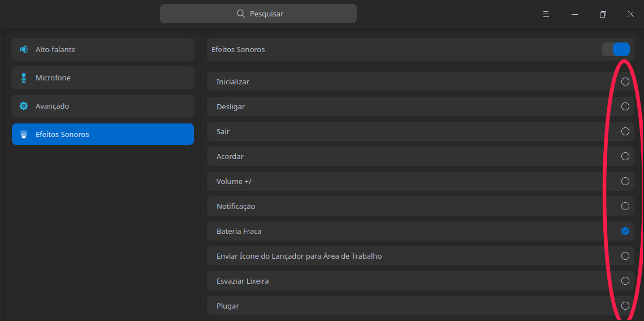Open the Alto-falante settings page

click(103, 49)
